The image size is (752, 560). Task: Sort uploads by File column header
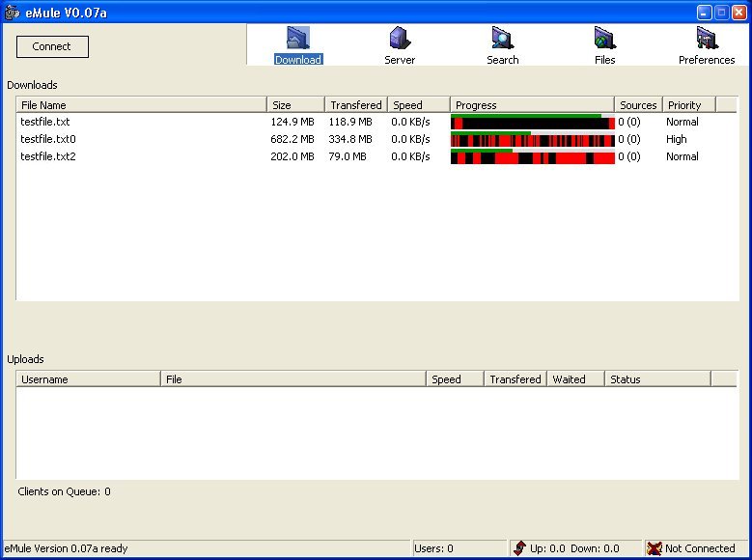(x=293, y=379)
